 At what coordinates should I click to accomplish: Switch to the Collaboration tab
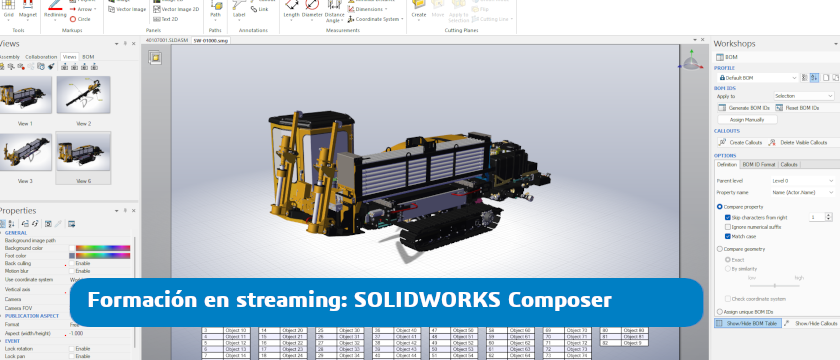(41, 57)
